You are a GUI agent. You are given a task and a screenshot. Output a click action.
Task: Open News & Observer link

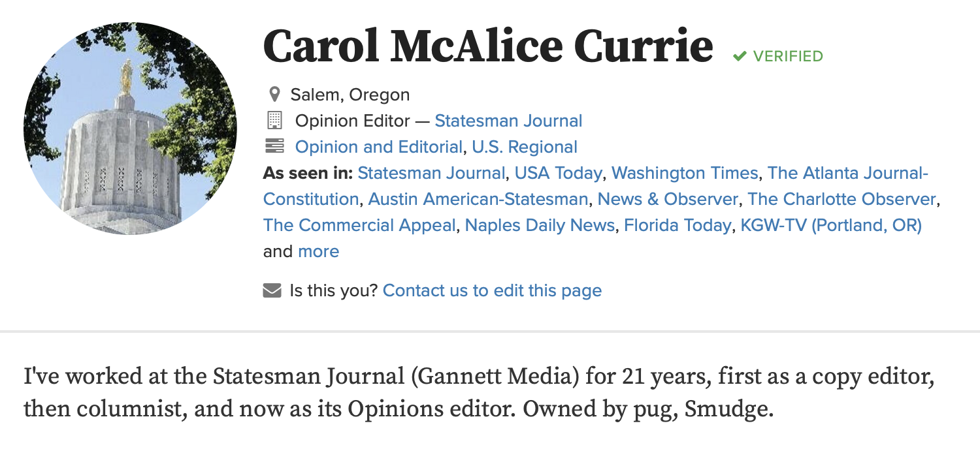point(668,199)
